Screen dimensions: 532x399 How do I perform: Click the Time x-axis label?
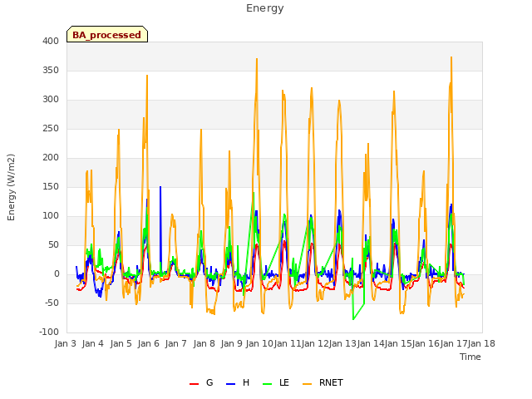pyautogui.click(x=470, y=357)
